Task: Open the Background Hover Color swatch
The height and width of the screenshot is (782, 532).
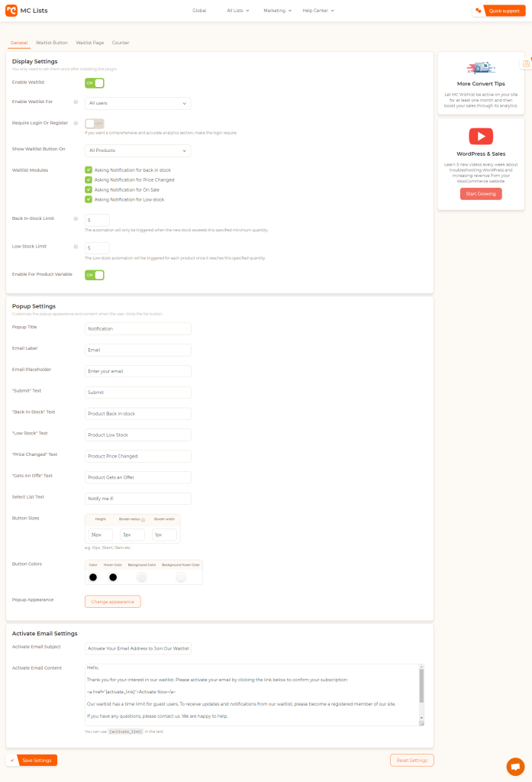Action: tap(180, 577)
